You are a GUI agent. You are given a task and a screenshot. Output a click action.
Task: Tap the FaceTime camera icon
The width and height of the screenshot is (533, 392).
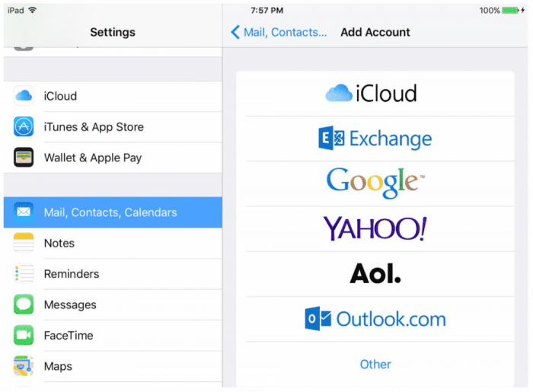(24, 335)
